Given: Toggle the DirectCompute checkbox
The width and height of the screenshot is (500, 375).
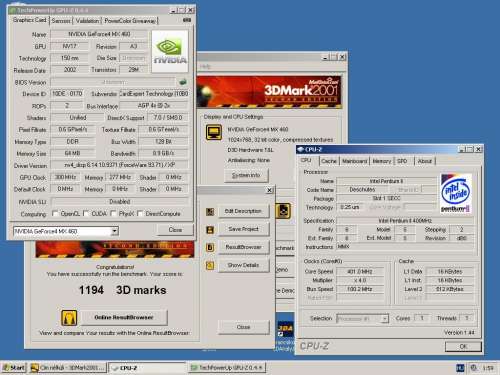Looking at the screenshot, I should tap(140, 213).
